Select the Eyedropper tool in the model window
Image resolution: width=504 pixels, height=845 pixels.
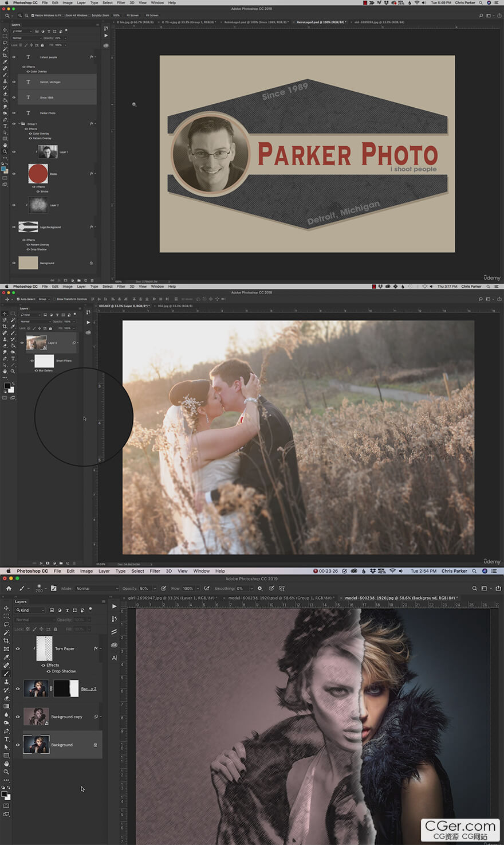point(6,658)
